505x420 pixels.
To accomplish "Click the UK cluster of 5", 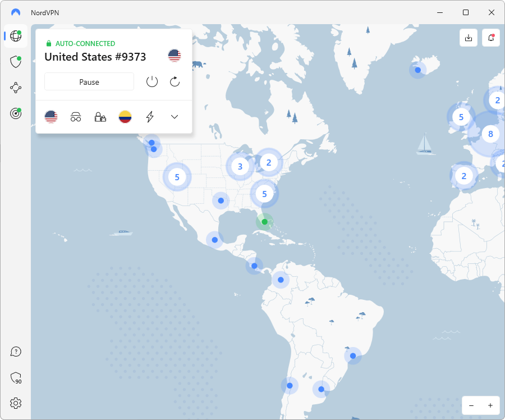I will pos(461,117).
